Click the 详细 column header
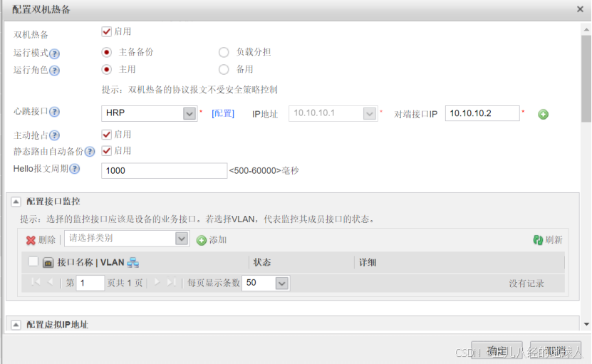This screenshot has height=364, width=592. (368, 262)
